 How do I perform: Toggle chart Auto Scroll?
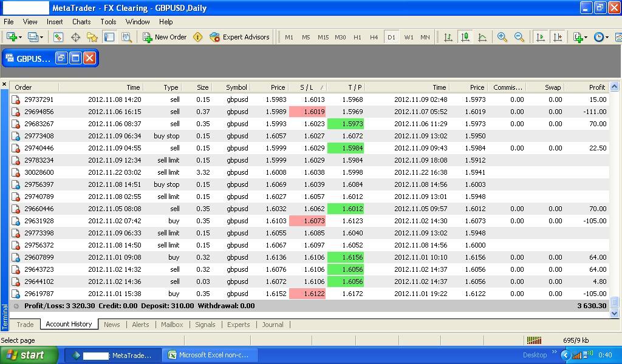pos(541,37)
